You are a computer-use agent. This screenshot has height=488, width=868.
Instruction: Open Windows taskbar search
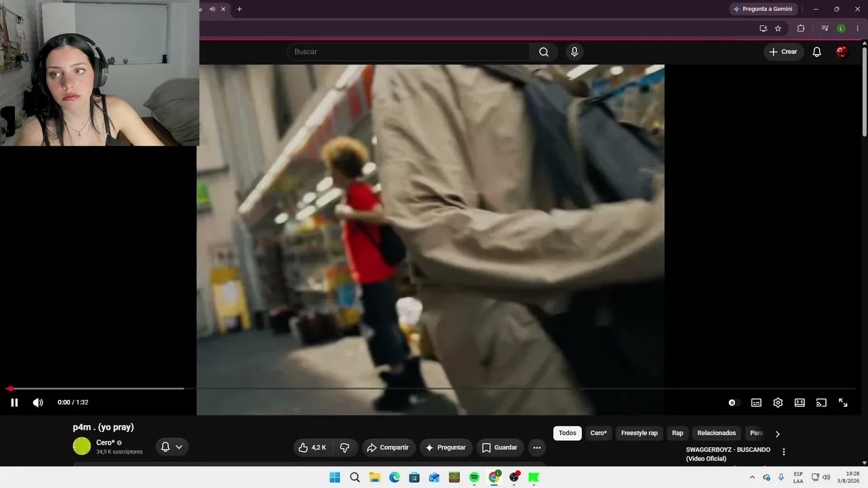point(355,477)
